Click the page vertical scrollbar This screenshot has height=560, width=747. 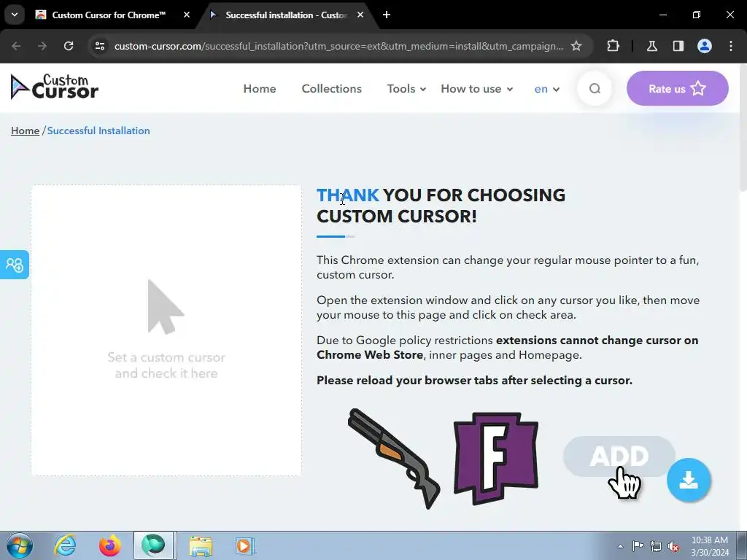(x=743, y=128)
